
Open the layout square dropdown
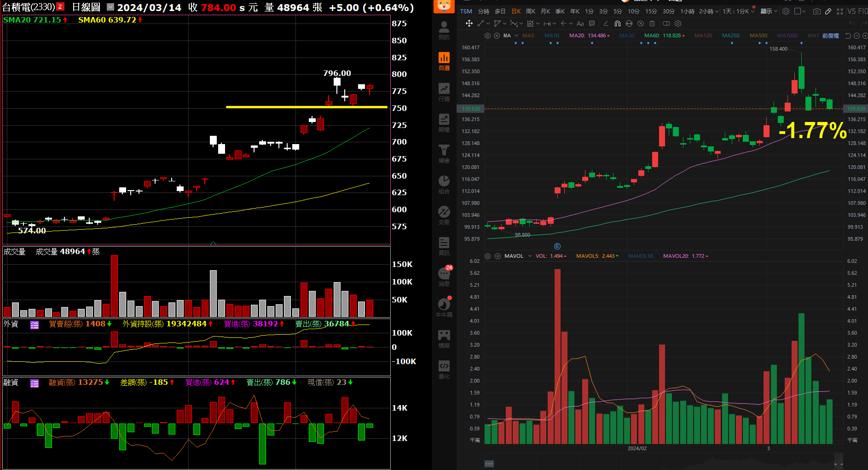800,12
